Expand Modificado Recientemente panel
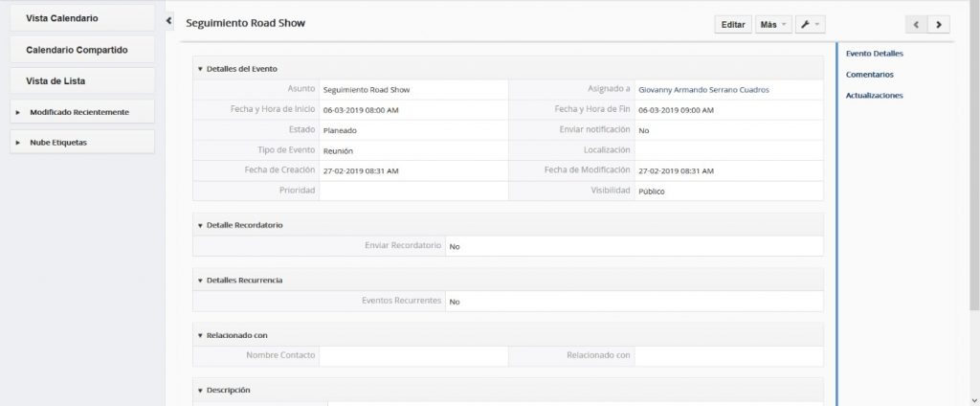The height and width of the screenshot is (406, 980). (81, 112)
